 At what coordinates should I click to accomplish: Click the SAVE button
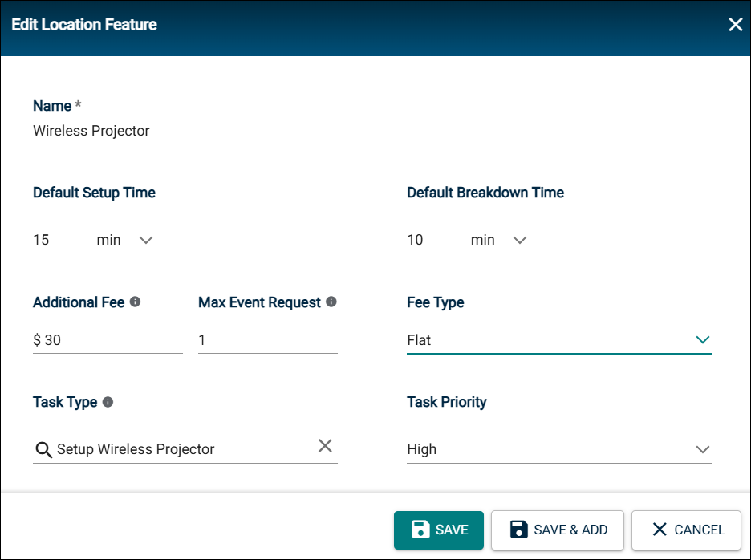click(x=439, y=530)
